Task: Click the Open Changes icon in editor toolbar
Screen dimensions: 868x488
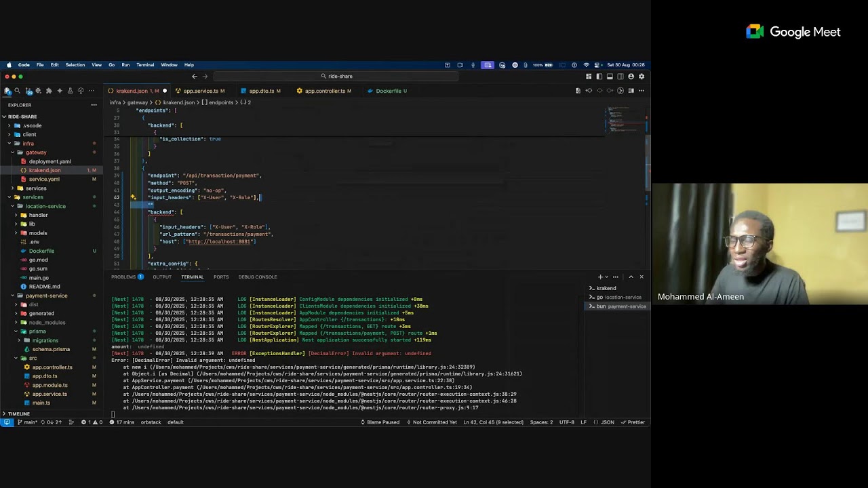Action: pos(578,91)
